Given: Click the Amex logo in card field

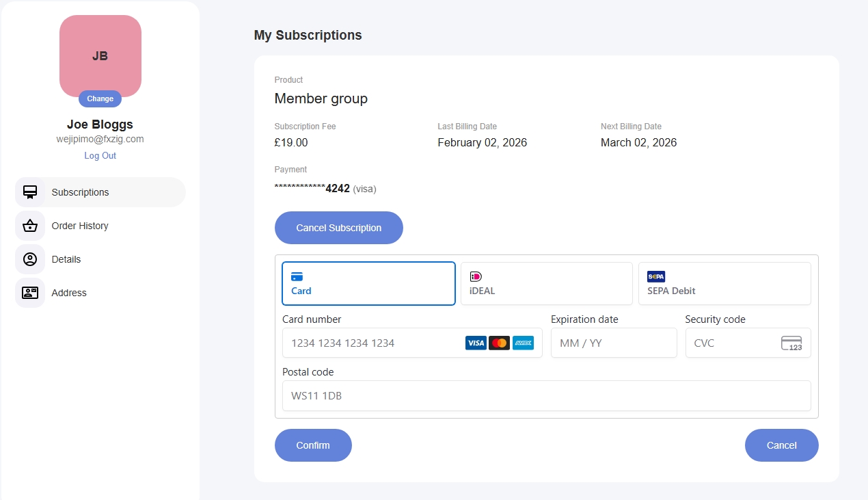Looking at the screenshot, I should click(523, 343).
